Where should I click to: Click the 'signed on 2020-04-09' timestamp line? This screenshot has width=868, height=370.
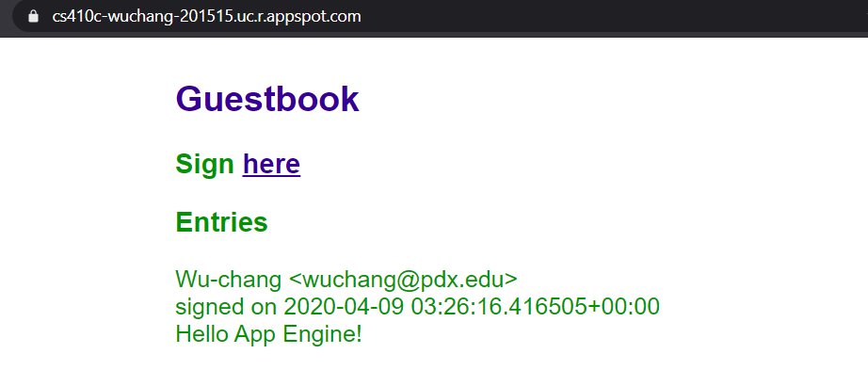coord(417,306)
